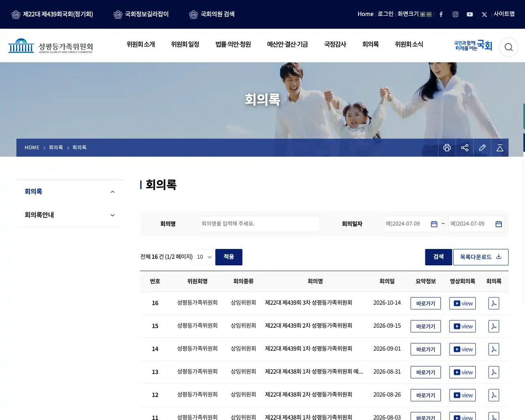Open the X (Twitter) icon link
Viewport: 525px width, 420px height.
click(484, 14)
